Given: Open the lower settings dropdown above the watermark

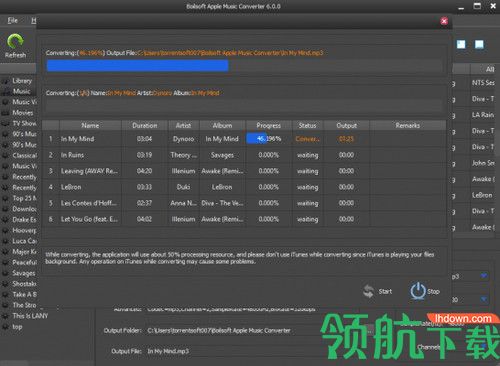Looking at the screenshot, I should [x=484, y=299].
